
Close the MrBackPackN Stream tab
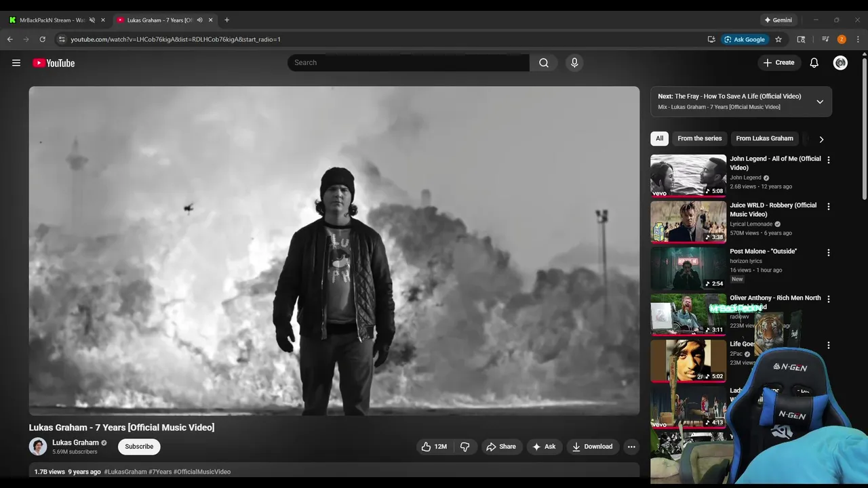pyautogui.click(x=103, y=20)
